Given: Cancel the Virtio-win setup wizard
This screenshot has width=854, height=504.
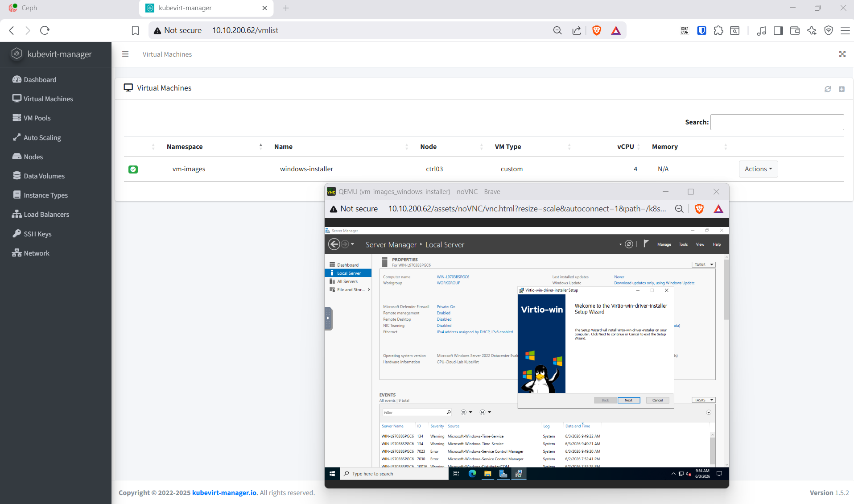Looking at the screenshot, I should click(657, 400).
